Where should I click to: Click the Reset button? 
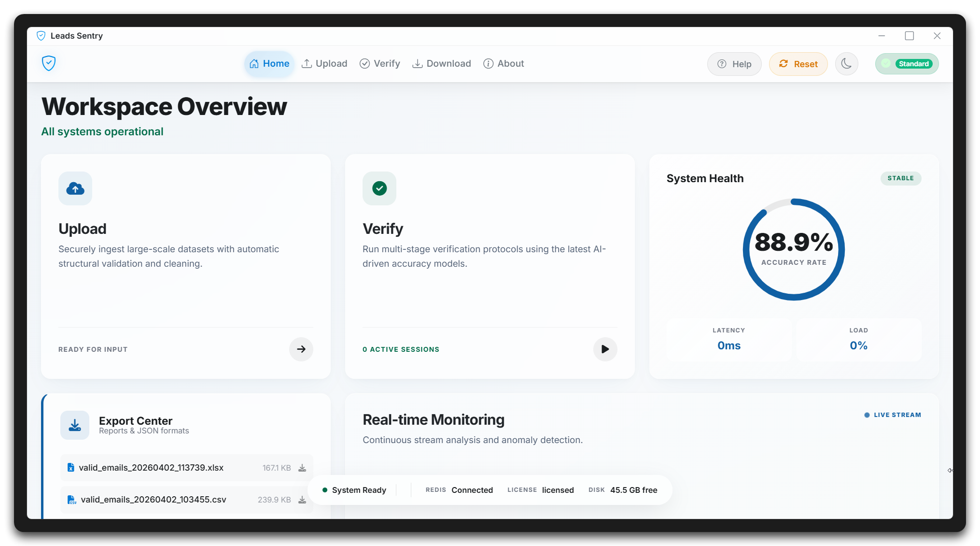point(798,64)
